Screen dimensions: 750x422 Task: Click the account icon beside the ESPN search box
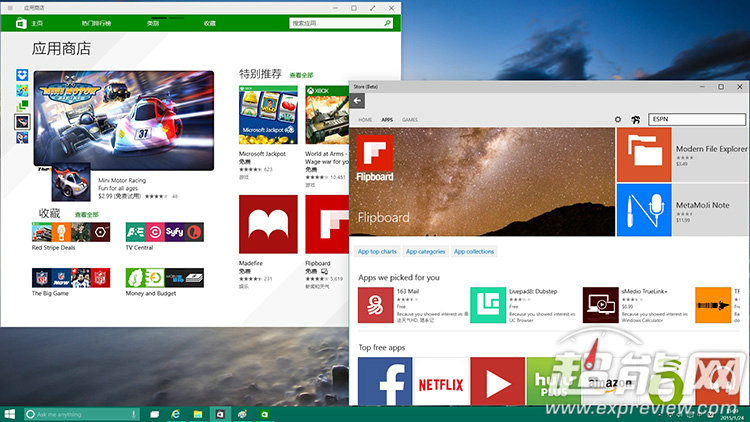[635, 119]
